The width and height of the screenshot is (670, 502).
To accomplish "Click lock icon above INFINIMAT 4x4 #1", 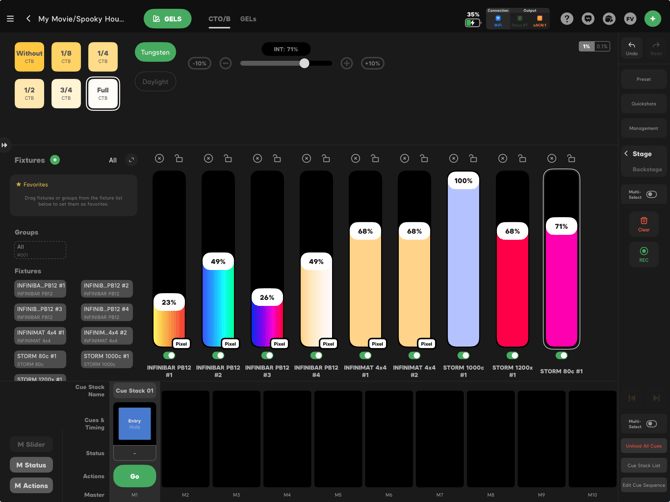I will (375, 159).
